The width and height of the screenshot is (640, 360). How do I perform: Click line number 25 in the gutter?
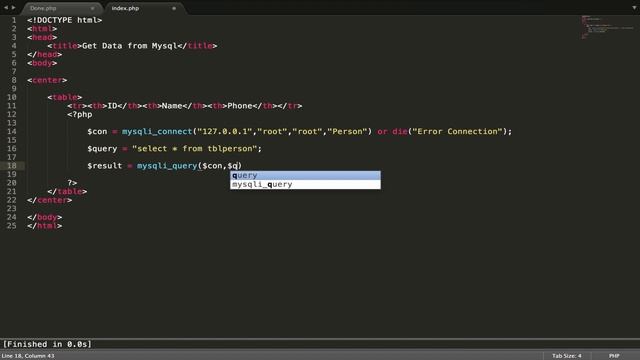12,226
